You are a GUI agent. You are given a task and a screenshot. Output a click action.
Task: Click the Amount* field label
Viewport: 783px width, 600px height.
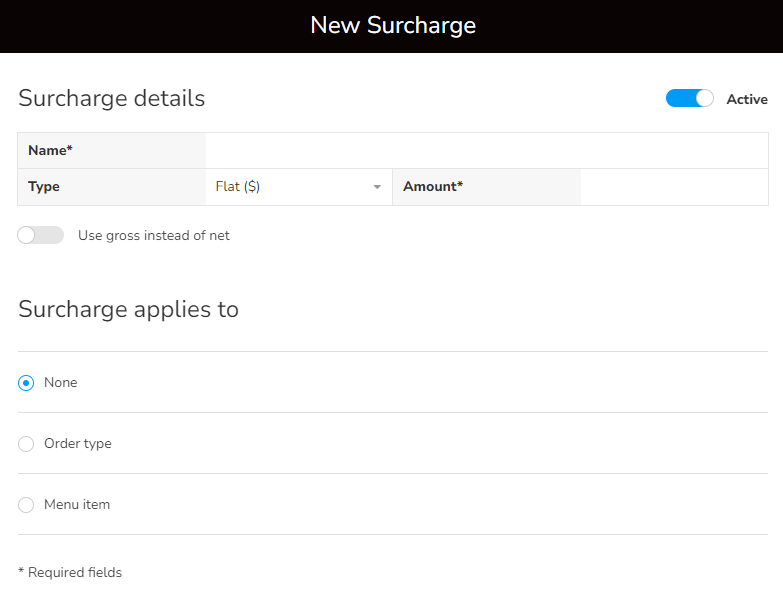(x=432, y=187)
